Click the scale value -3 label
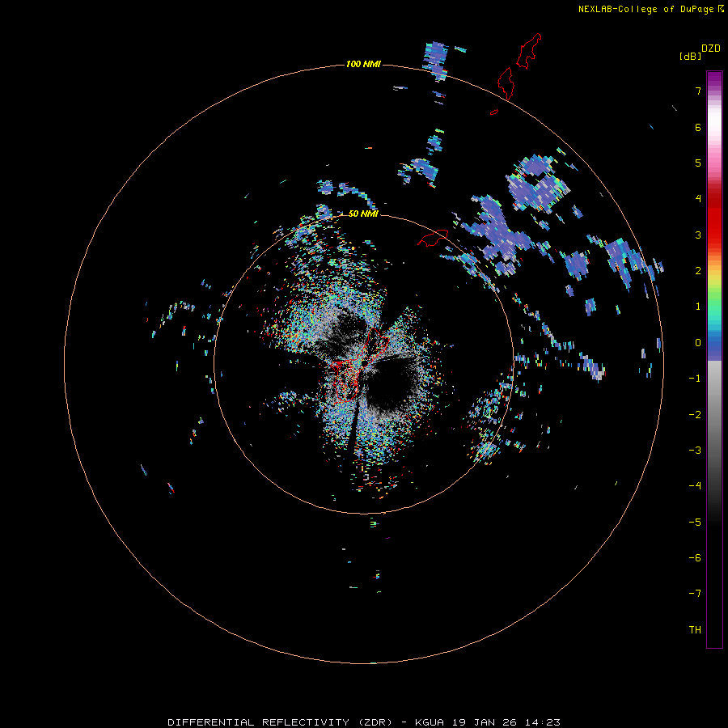This screenshot has height=728, width=728. pos(695,450)
